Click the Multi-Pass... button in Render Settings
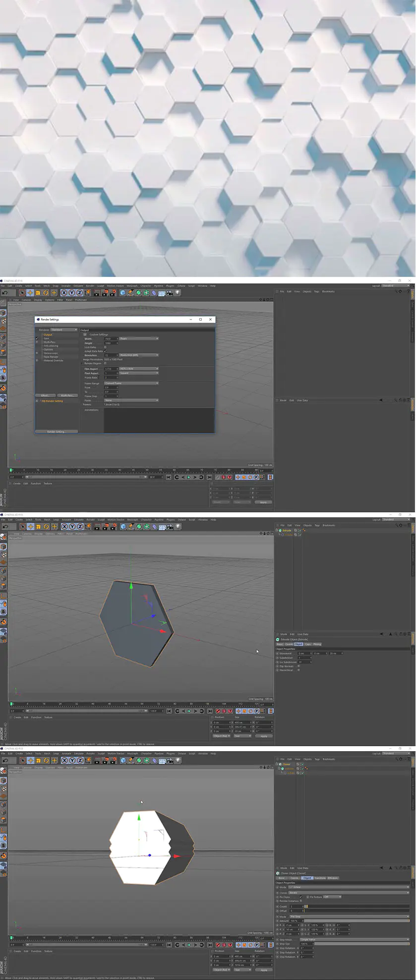Screen dimensions: 416x980 pyautogui.click(x=67, y=395)
